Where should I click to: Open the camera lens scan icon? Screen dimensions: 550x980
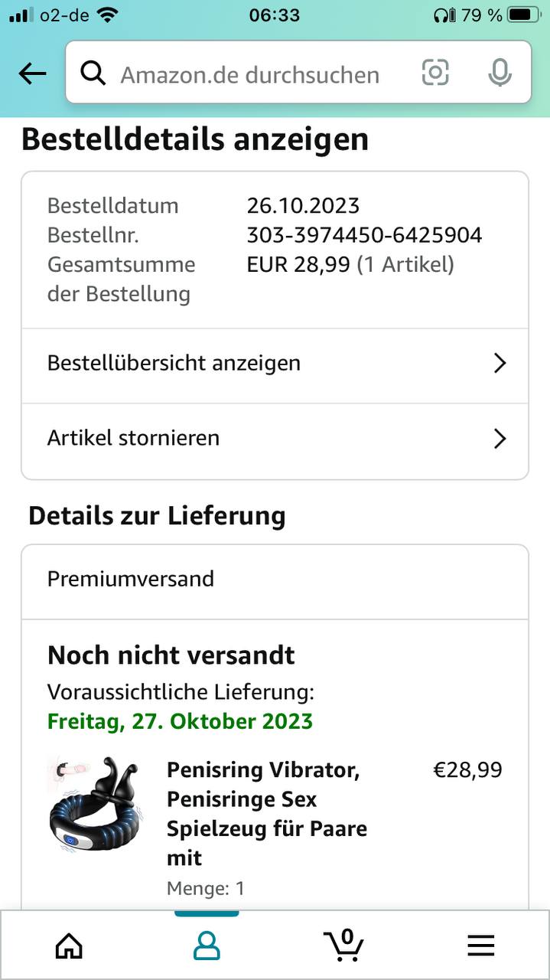coord(435,73)
